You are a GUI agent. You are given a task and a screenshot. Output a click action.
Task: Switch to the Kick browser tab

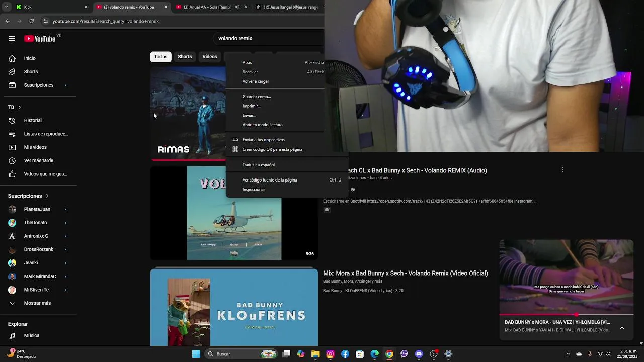52,7
